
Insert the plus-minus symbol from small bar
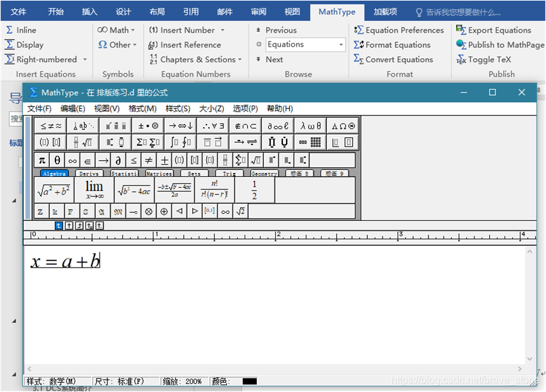pyautogui.click(x=164, y=160)
